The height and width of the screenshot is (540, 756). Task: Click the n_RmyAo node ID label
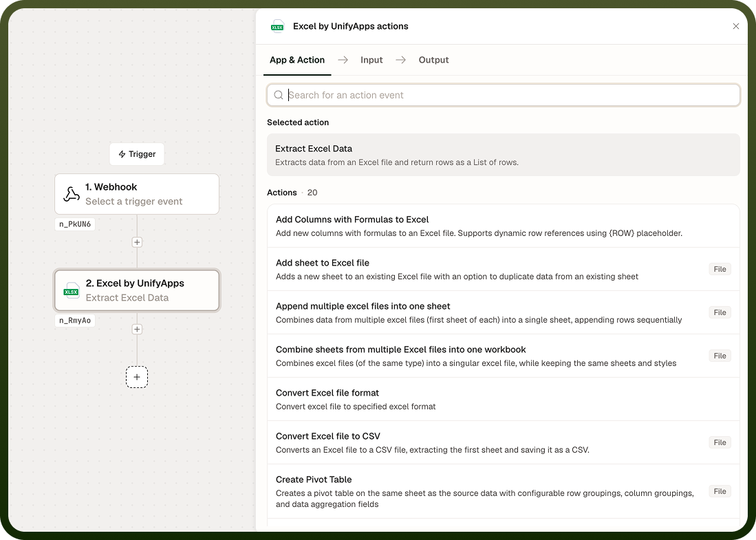[x=75, y=320]
